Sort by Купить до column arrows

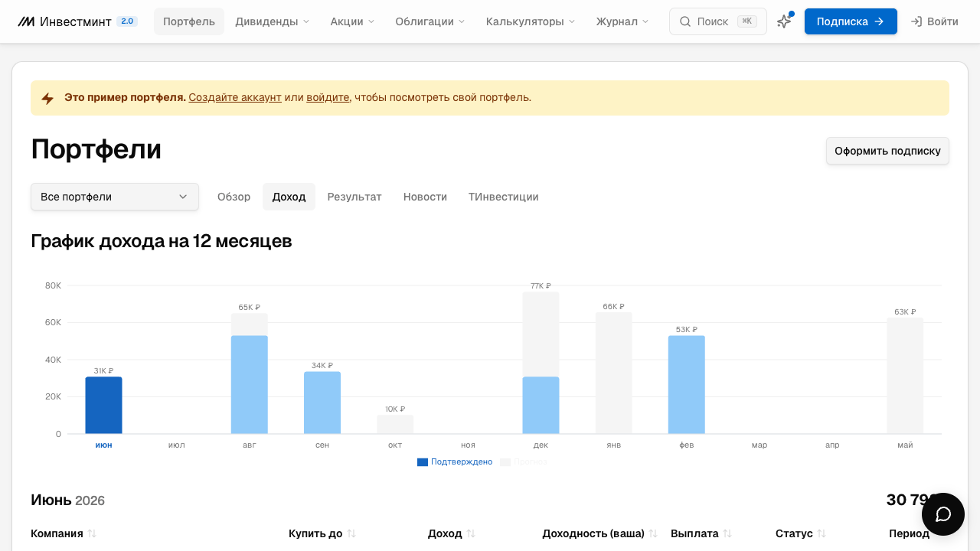351,533
